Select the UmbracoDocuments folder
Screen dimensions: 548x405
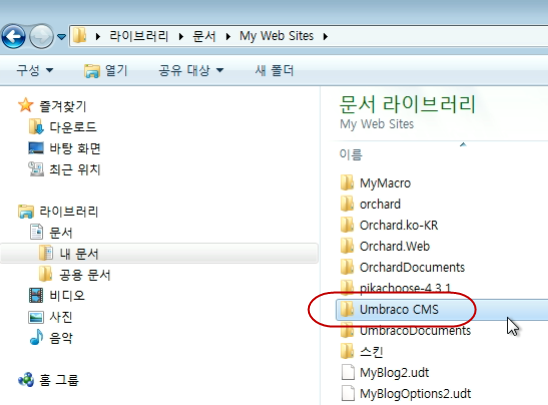415,331
